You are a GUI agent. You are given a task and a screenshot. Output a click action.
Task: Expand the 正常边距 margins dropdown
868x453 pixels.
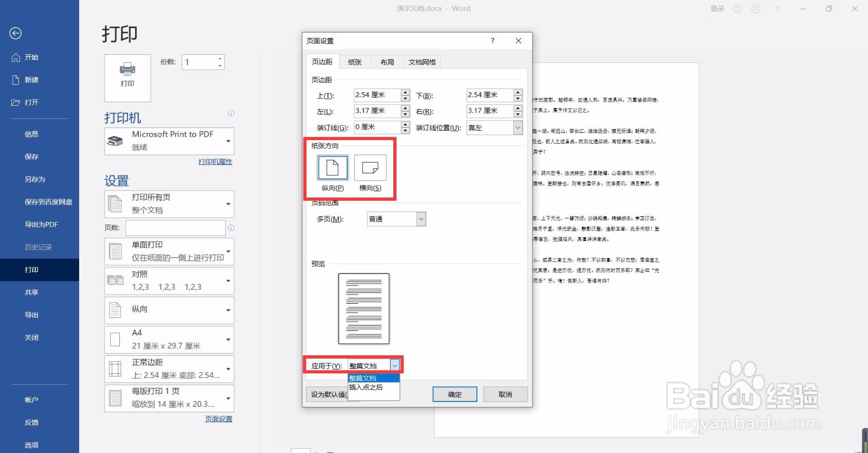[169, 369]
